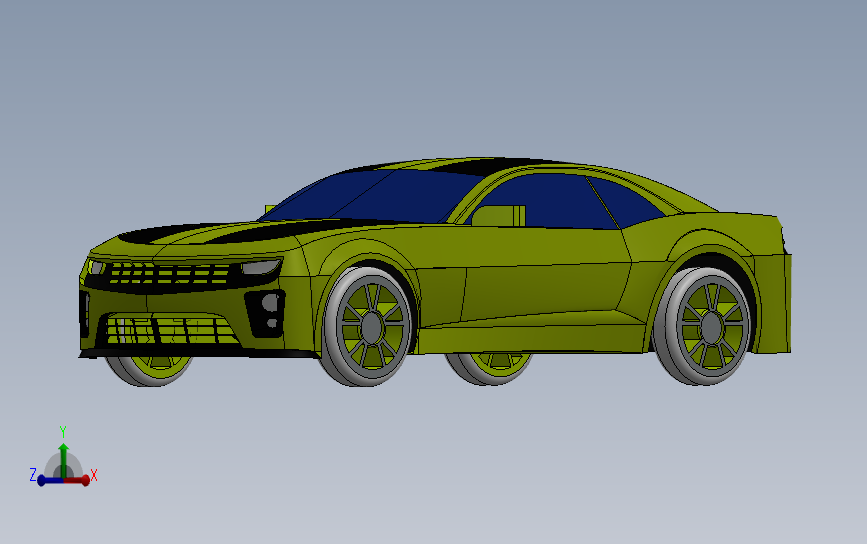Select the side mirror on the door
Screen dimensions: 867x544
(x=498, y=216)
